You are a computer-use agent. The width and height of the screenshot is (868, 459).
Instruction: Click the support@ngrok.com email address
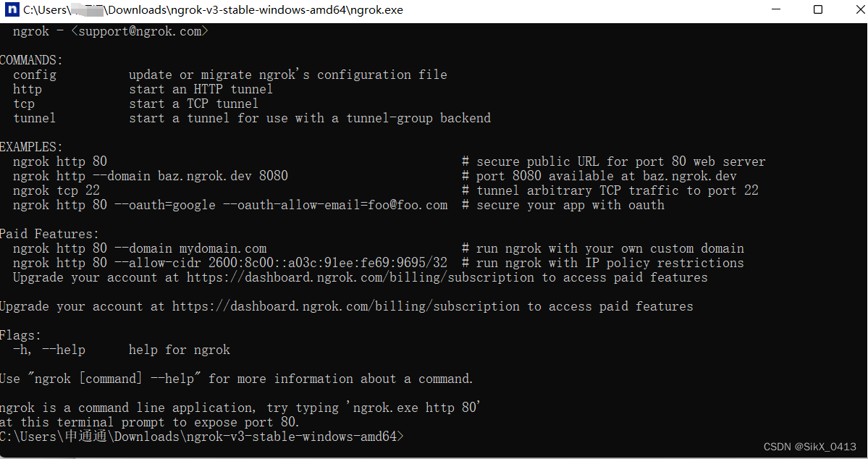click(x=140, y=31)
